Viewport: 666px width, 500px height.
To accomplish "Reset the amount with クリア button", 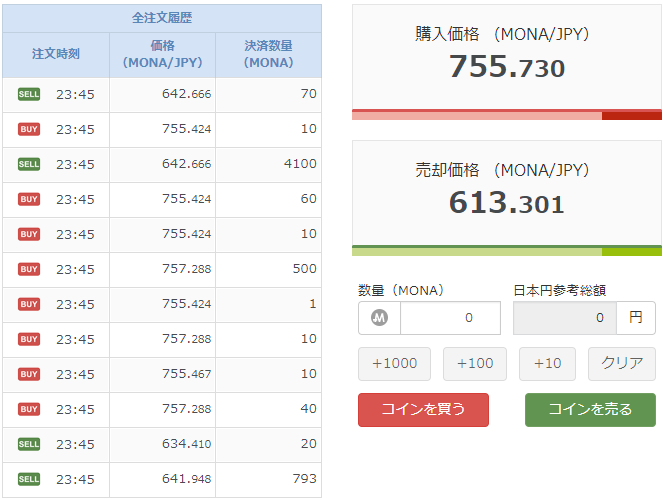I will (x=622, y=363).
